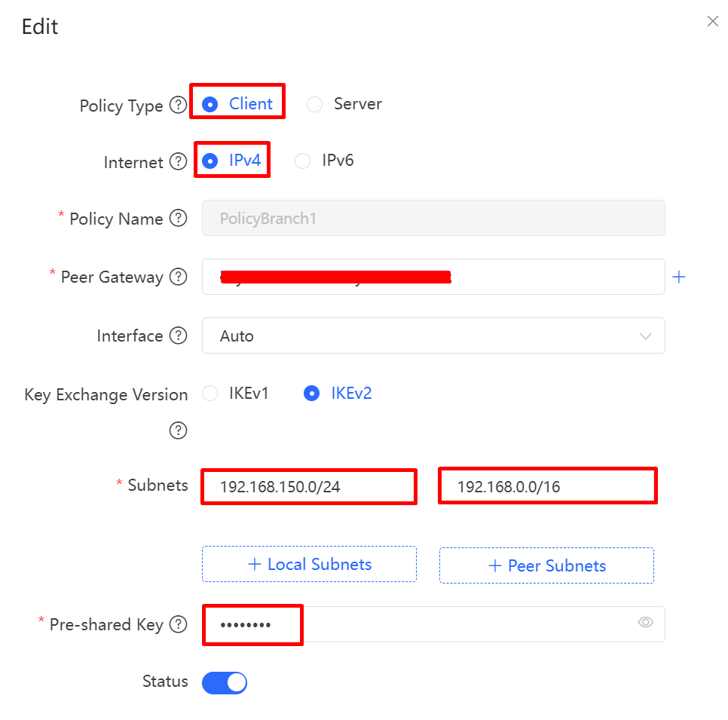The height and width of the screenshot is (720, 728).
Task: Click the Internet help question mark icon
Action: 179,161
